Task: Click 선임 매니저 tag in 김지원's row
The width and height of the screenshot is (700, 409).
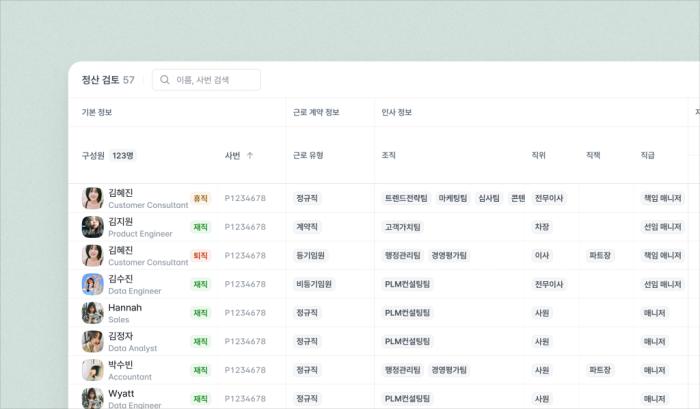Action: tap(662, 227)
